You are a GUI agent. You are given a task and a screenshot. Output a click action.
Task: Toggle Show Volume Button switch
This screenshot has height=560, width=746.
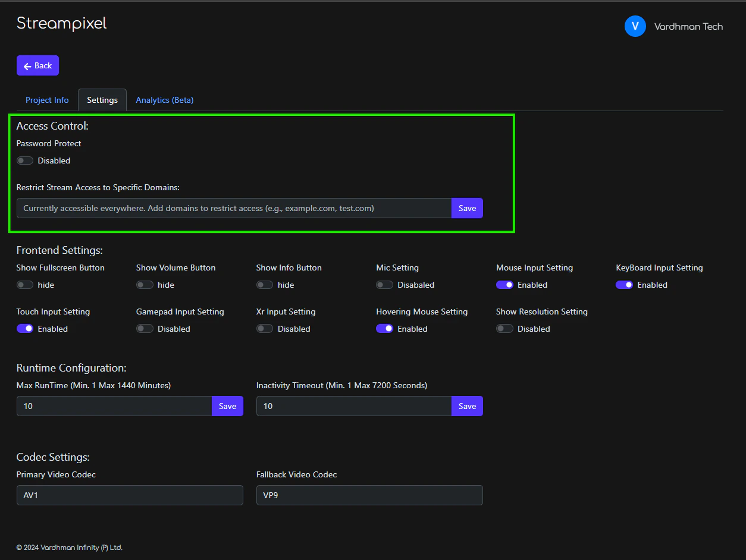(145, 285)
